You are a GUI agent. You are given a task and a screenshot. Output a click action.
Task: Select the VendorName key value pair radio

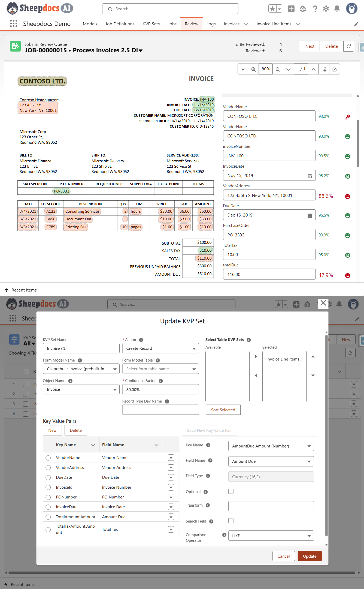pos(48,458)
